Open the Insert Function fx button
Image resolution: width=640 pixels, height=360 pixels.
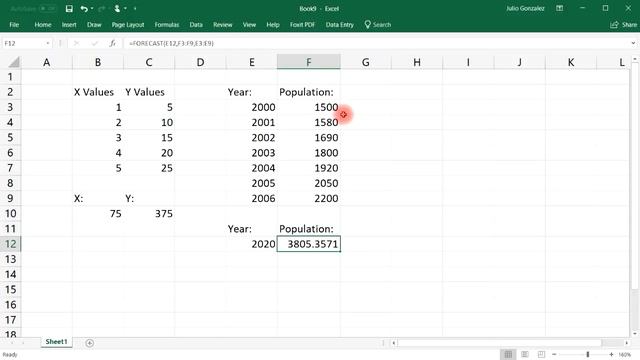point(113,43)
